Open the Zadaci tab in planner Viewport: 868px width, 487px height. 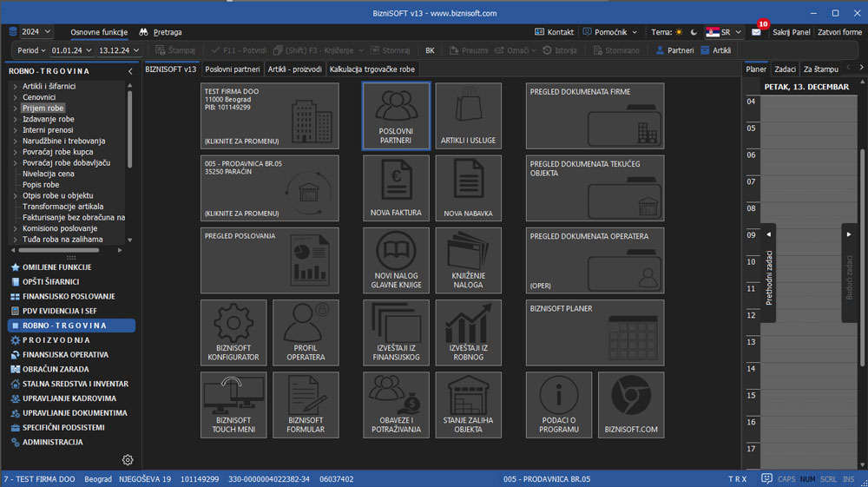coord(785,69)
